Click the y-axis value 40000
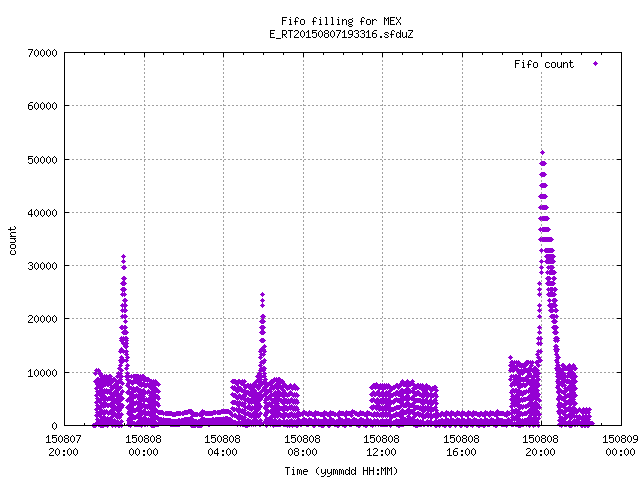The width and height of the screenshot is (640, 480). coord(42,213)
